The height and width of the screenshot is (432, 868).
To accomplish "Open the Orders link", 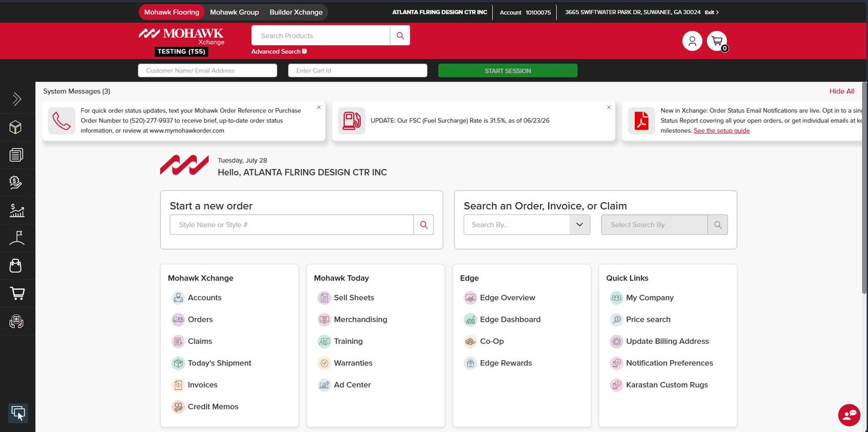I will (200, 320).
